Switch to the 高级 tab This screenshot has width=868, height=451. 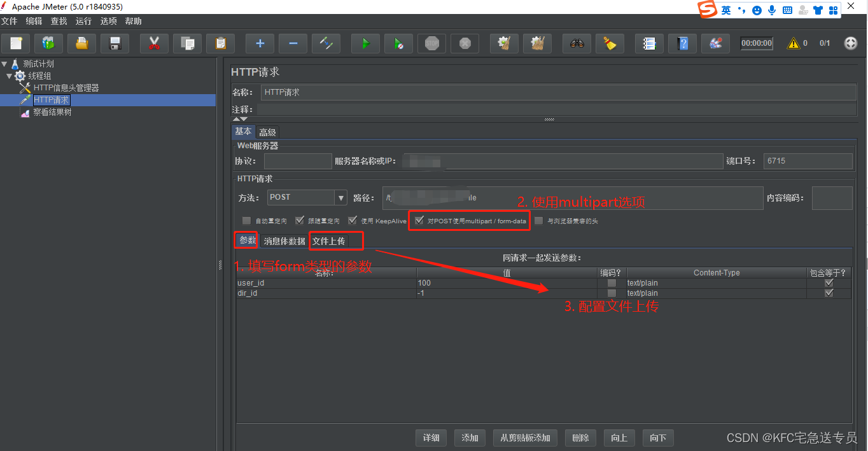[x=267, y=132]
